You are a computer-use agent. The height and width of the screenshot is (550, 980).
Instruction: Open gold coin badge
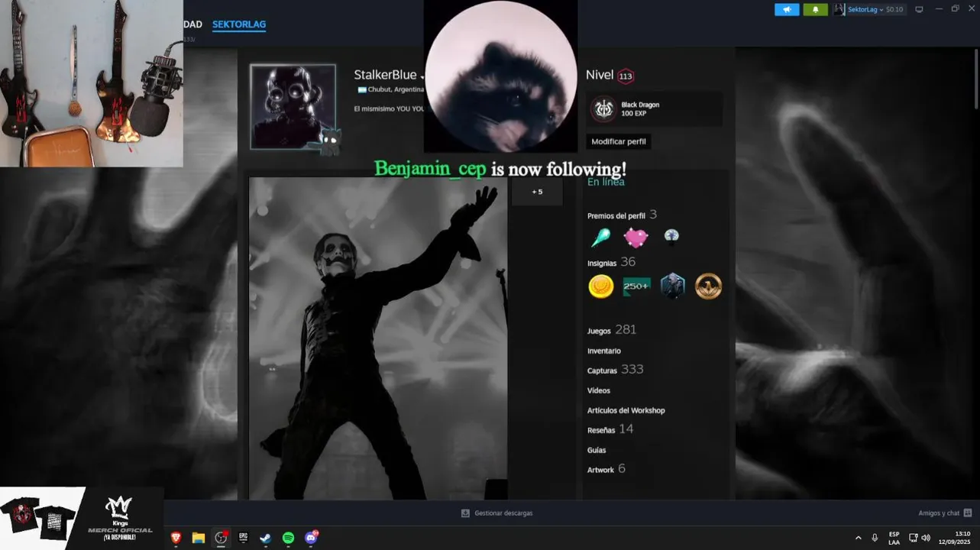[x=601, y=286]
